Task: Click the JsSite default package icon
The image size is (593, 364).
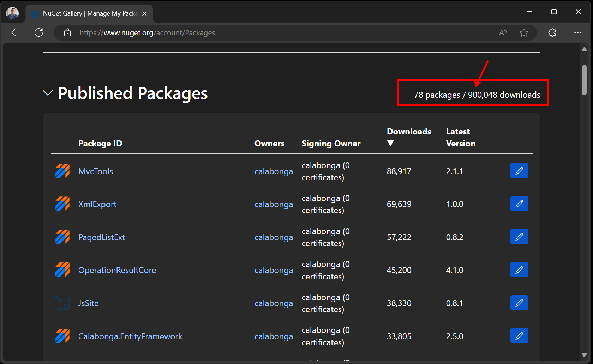Action: [62, 303]
